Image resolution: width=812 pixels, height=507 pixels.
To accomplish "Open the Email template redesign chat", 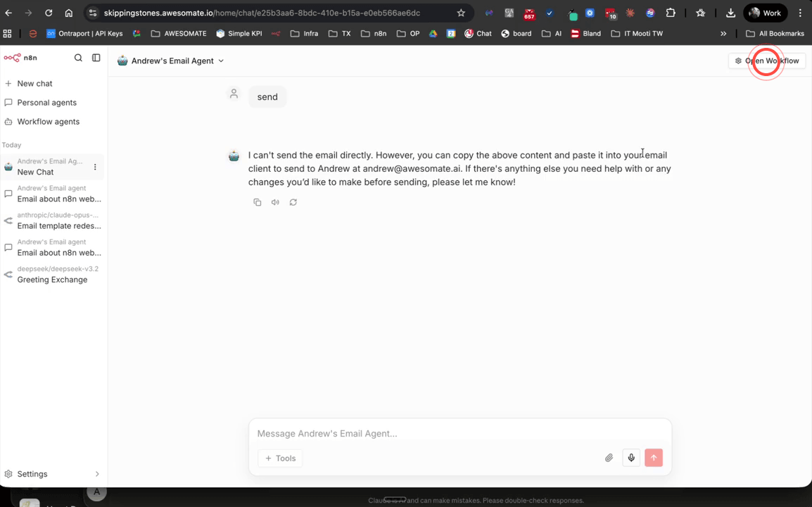I will (59, 226).
